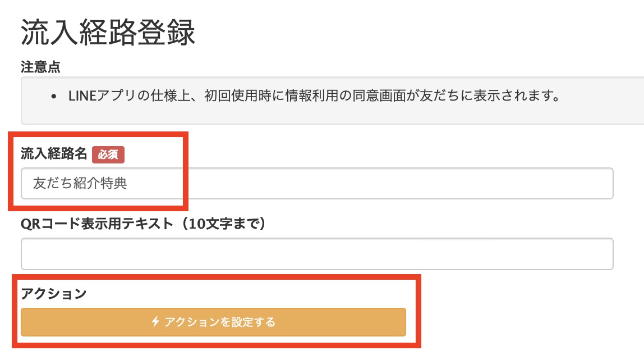Click the red 必須 badge

tap(108, 154)
